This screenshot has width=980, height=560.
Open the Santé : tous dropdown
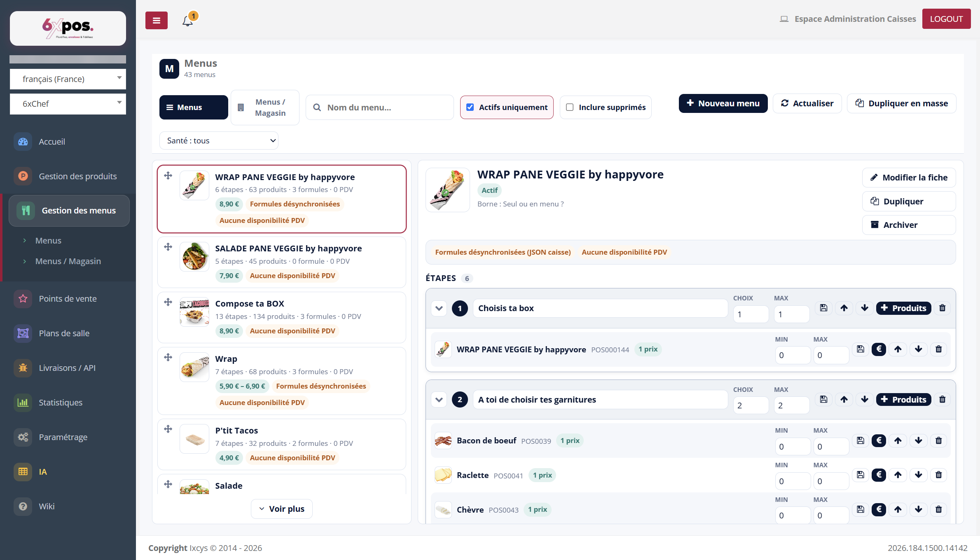point(219,141)
